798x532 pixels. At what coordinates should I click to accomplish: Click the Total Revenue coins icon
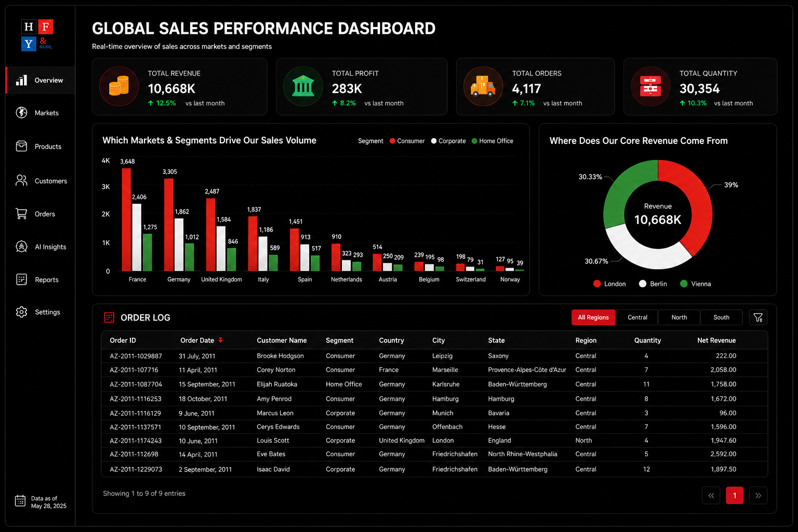click(119, 86)
